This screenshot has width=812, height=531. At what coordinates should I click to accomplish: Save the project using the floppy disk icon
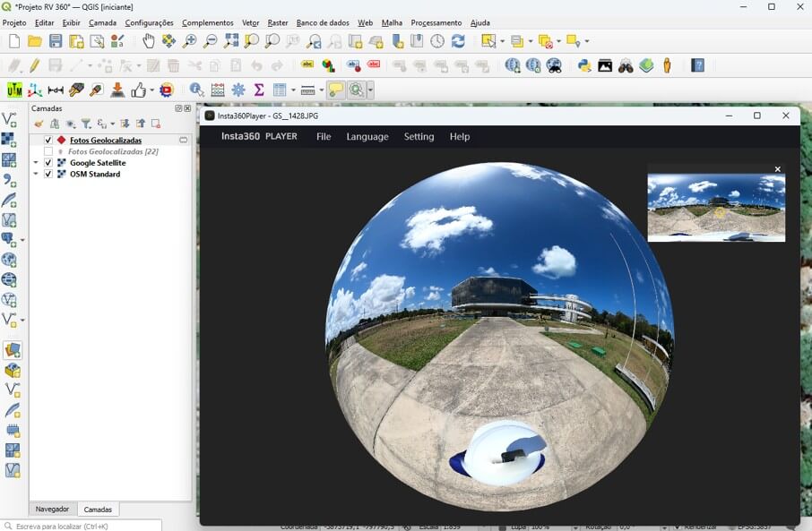point(54,40)
